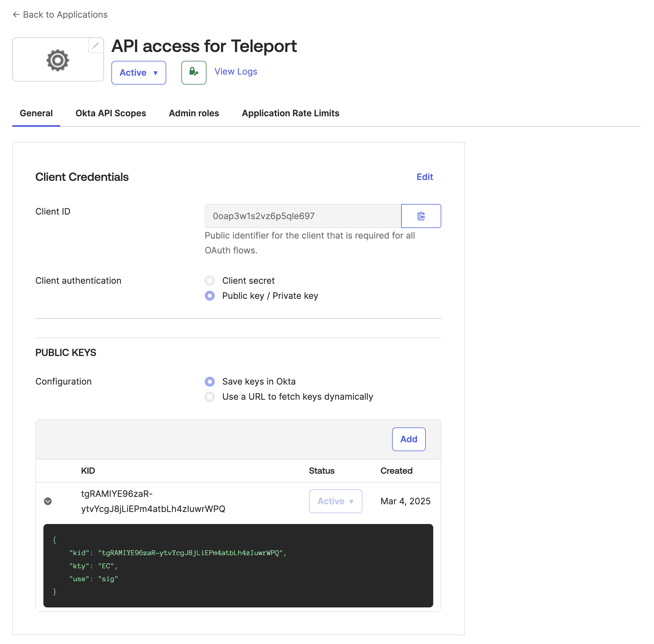Switch to the Okta API Scopes tab

pyautogui.click(x=111, y=113)
